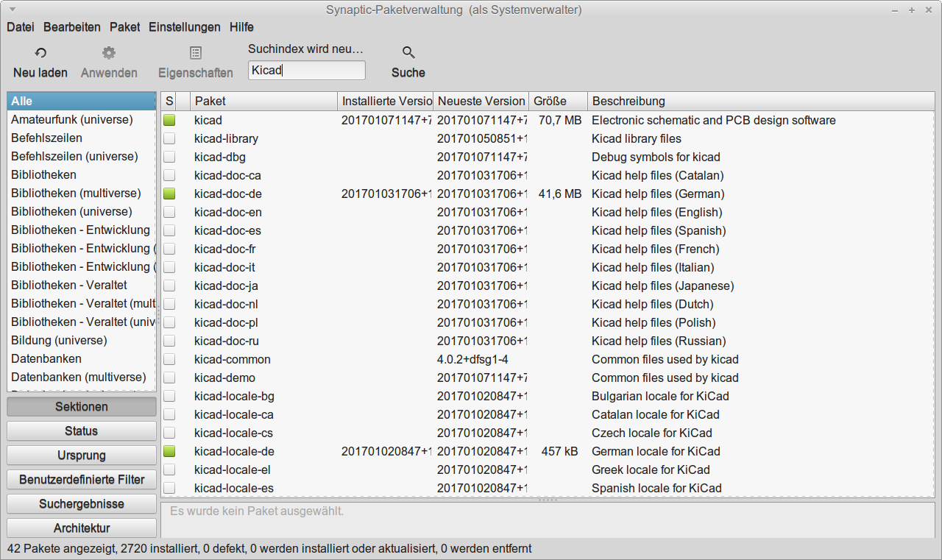The height and width of the screenshot is (560, 942).
Task: Click the Suchergebnisse button
Action: tap(82, 504)
